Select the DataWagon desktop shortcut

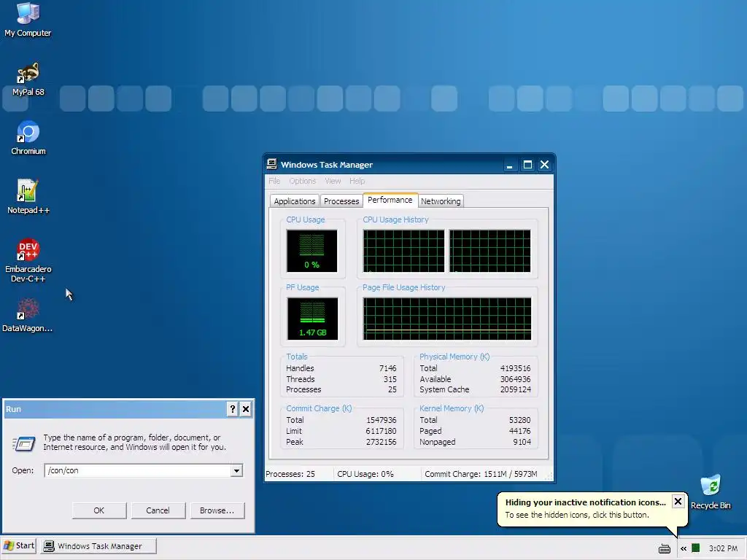pyautogui.click(x=28, y=315)
